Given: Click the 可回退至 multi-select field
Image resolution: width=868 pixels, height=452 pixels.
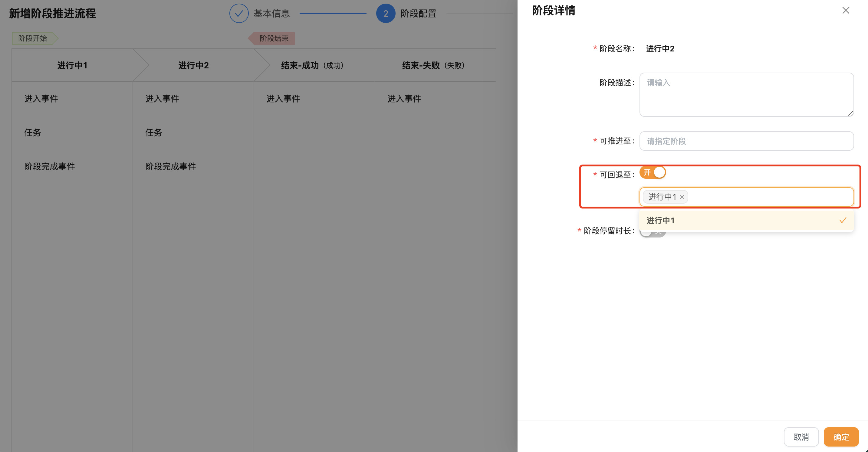Looking at the screenshot, I should (768, 197).
